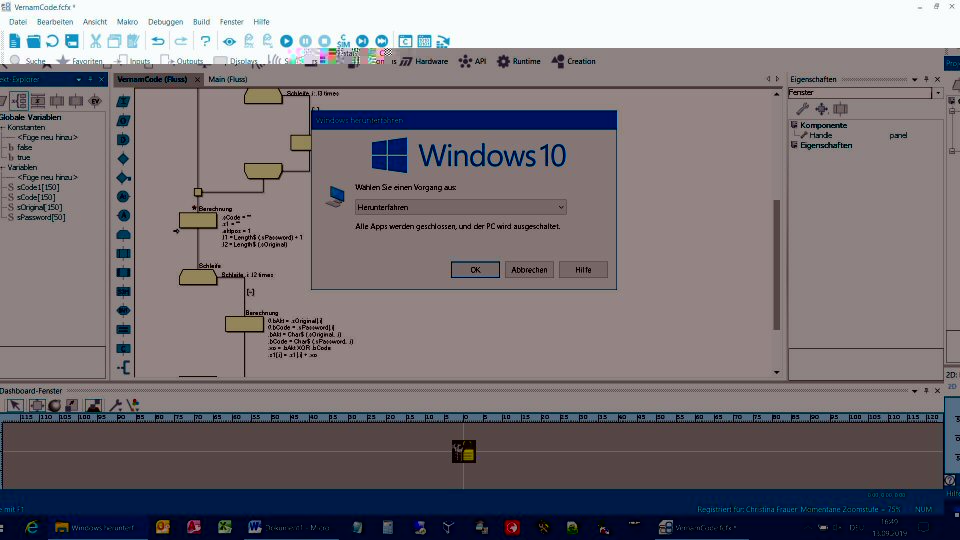The height and width of the screenshot is (540, 960).
Task: Create a new file with the New icon
Action: (15, 41)
